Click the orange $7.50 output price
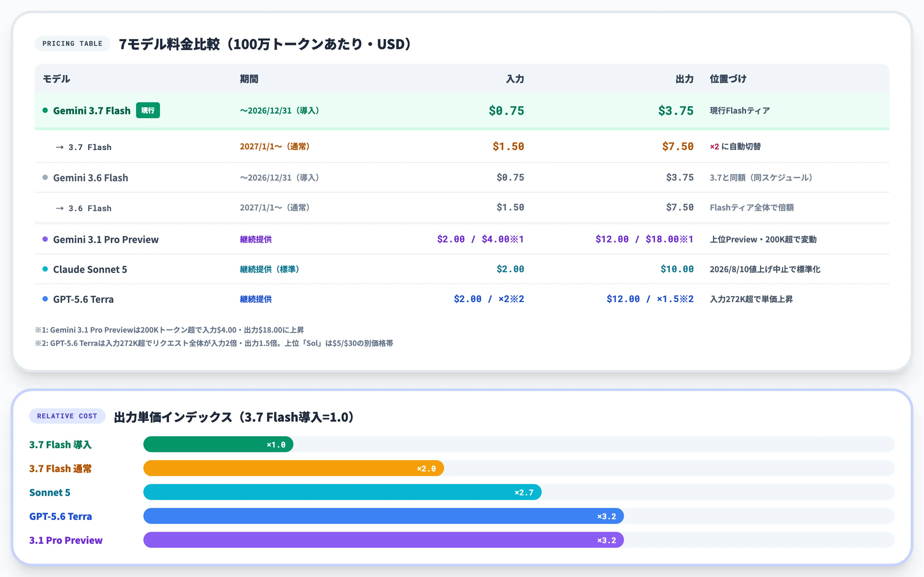The image size is (924, 577). (677, 146)
